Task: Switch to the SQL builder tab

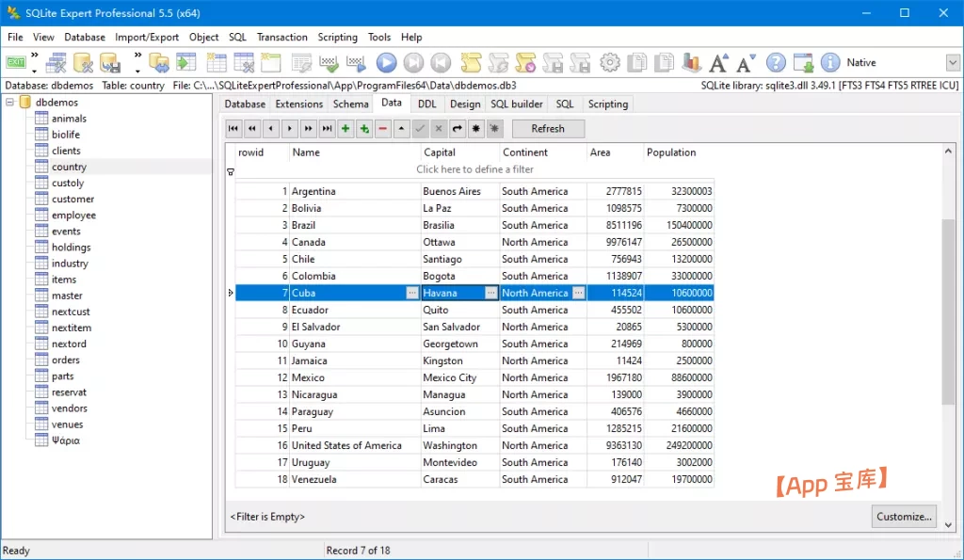Action: tap(516, 104)
